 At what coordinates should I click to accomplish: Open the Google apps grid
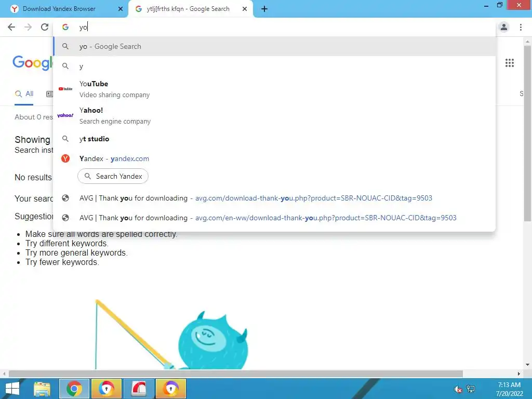point(510,63)
